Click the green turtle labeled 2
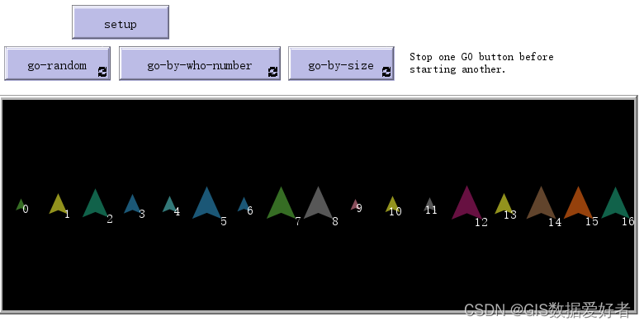This screenshot has width=644, height=326. click(95, 203)
